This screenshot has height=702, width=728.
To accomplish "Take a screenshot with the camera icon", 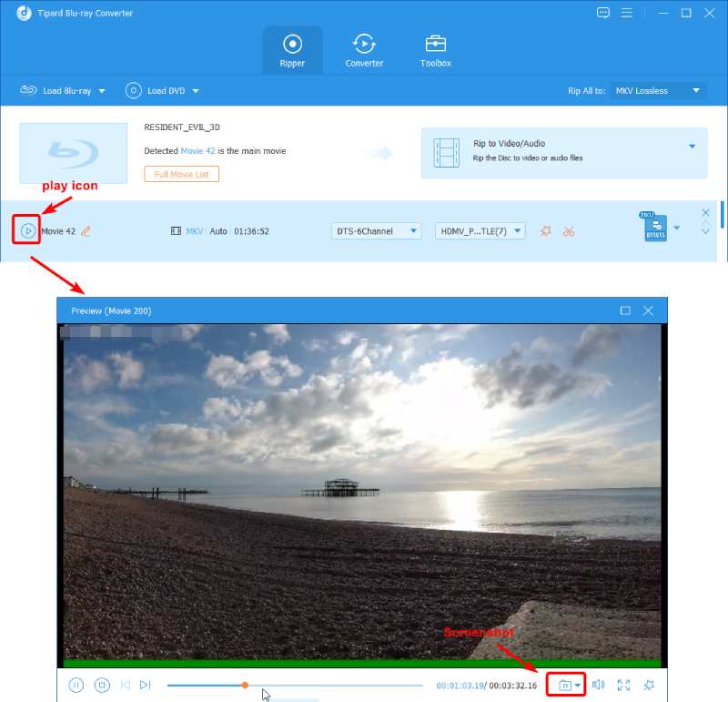I will [564, 685].
